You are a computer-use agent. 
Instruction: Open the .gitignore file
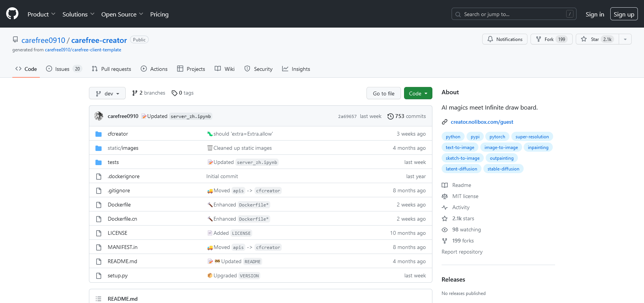(x=119, y=190)
